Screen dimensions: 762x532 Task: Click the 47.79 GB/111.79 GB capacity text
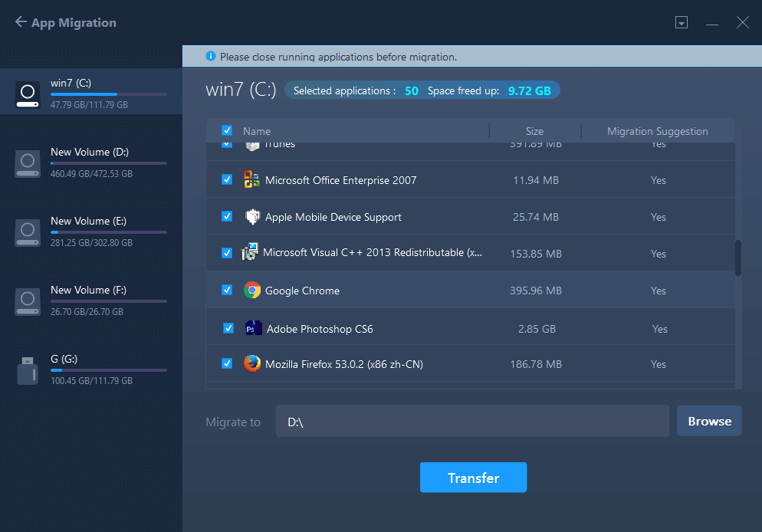coord(89,104)
